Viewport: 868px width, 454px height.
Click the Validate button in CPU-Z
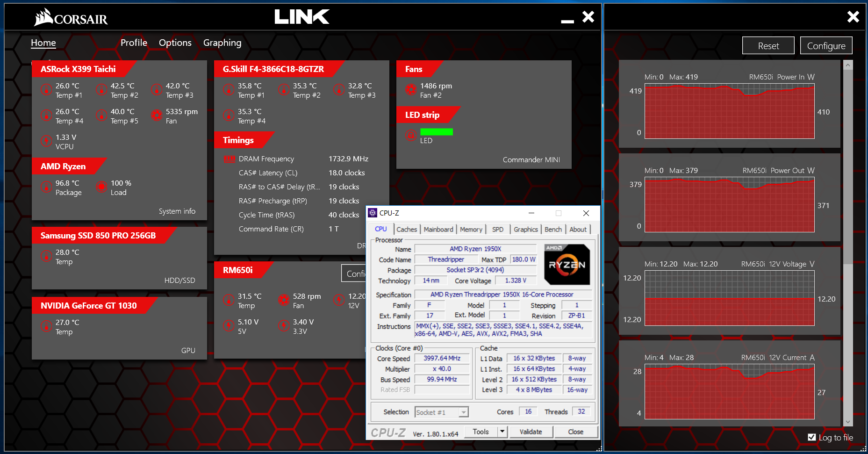point(531,432)
